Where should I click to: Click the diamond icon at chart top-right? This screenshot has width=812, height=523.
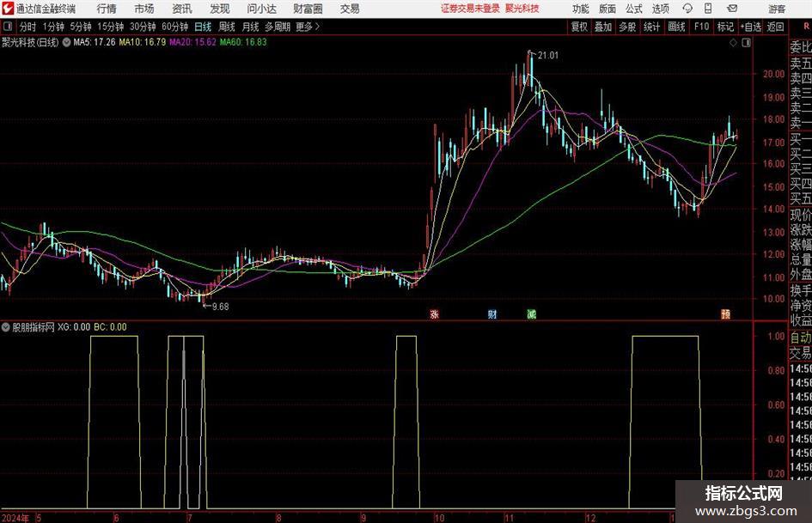(x=733, y=43)
